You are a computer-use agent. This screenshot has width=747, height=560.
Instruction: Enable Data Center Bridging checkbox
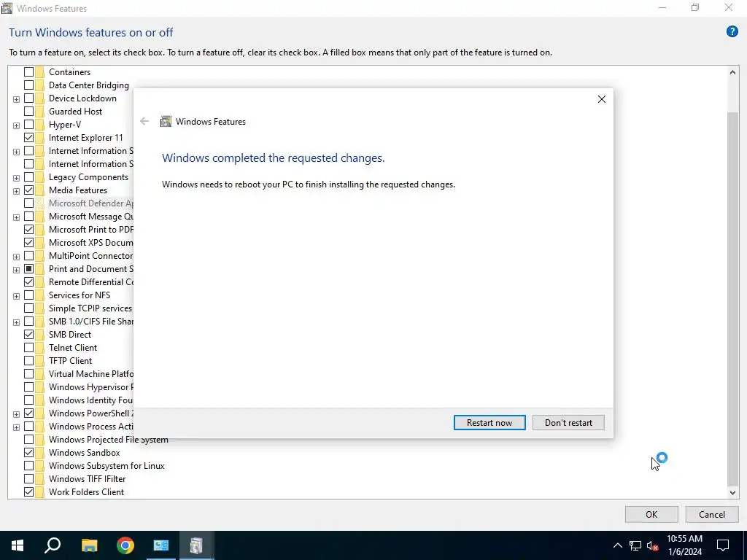click(28, 85)
